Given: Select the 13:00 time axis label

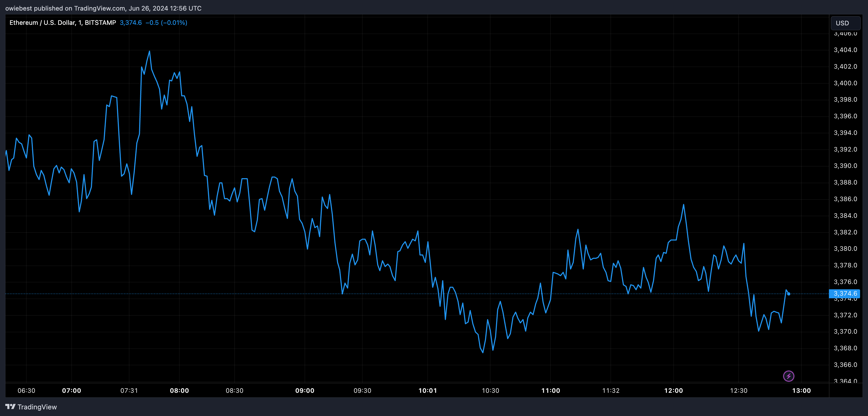Looking at the screenshot, I should (801, 390).
